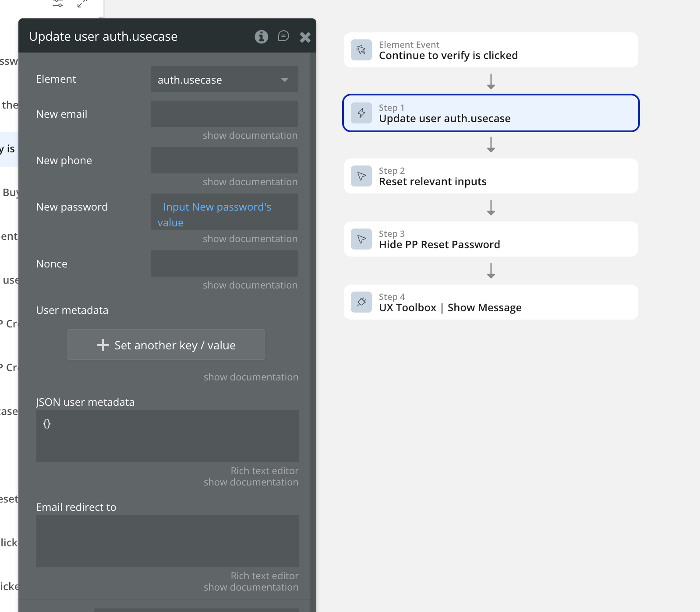This screenshot has height=612, width=700.
Task: Click the Step 2 arrow pointer icon
Action: coord(361,176)
